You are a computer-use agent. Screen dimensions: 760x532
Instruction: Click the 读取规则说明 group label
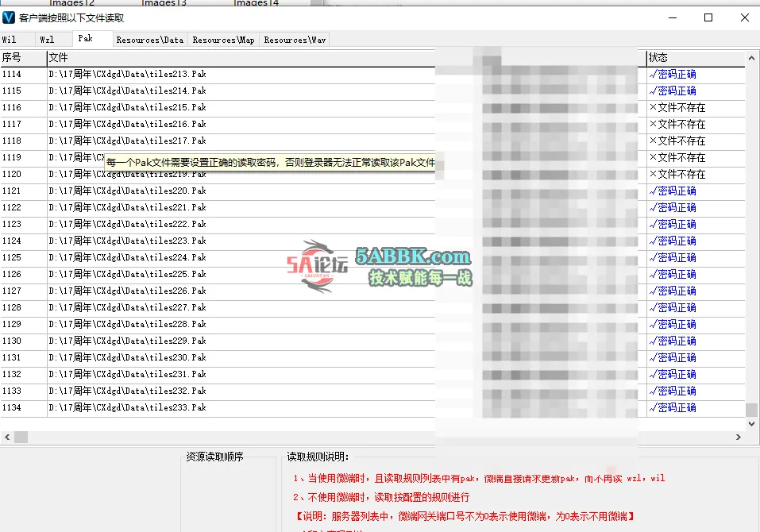(x=318, y=457)
